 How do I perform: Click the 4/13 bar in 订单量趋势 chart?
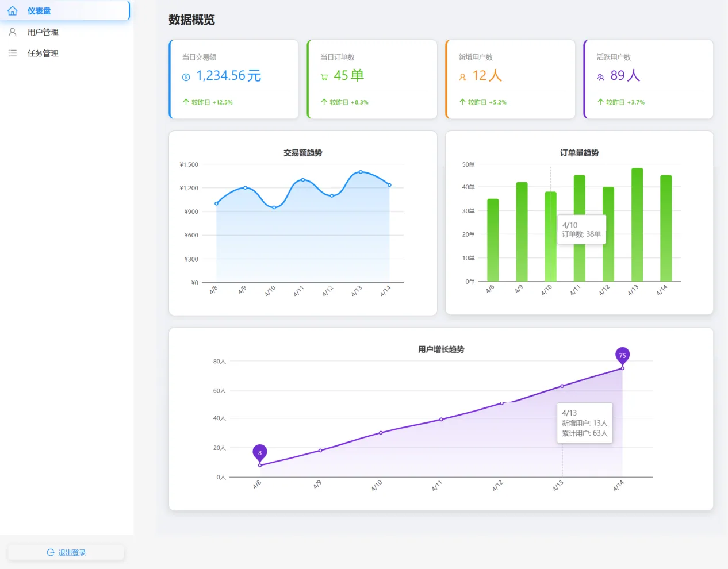[x=637, y=225]
